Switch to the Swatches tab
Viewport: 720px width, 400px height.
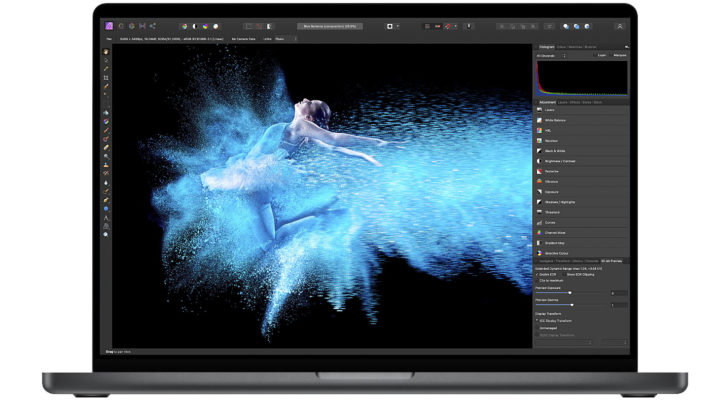pyautogui.click(x=575, y=47)
